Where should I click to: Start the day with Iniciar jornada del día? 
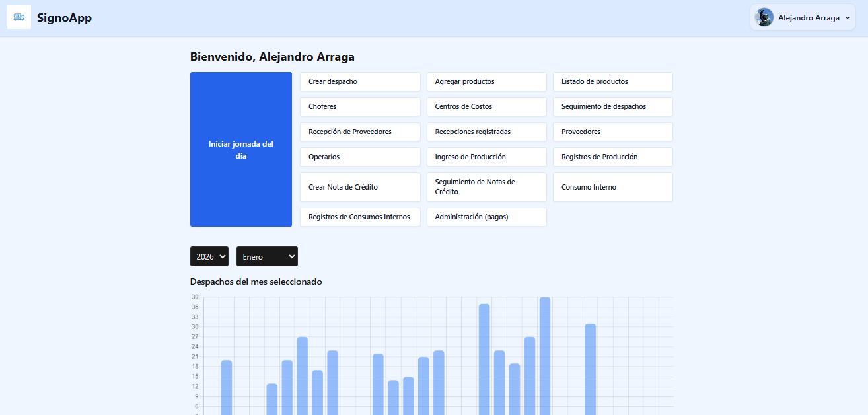click(x=241, y=149)
